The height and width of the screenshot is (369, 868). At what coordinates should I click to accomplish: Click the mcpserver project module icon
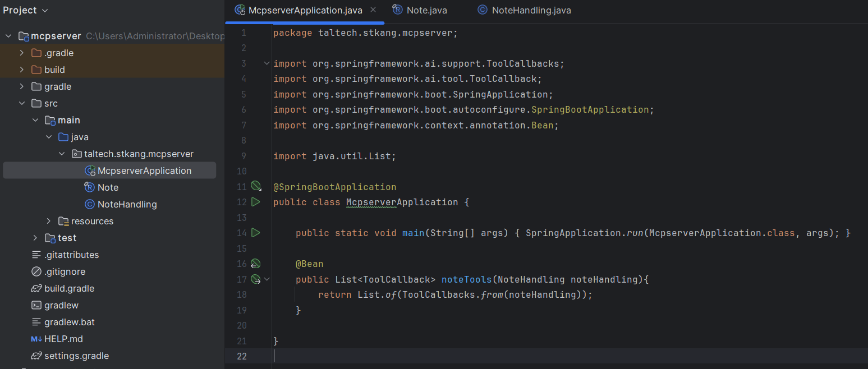coord(24,36)
